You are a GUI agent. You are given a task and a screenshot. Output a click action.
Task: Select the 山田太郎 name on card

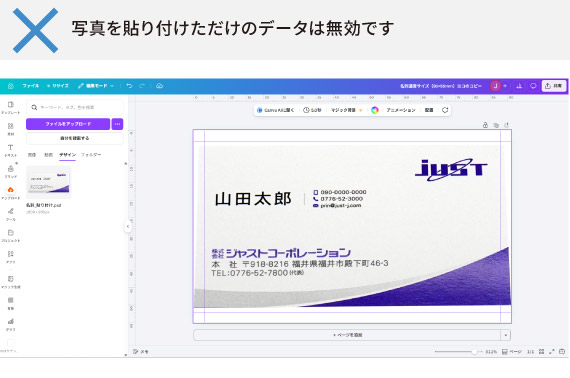pyautogui.click(x=253, y=199)
